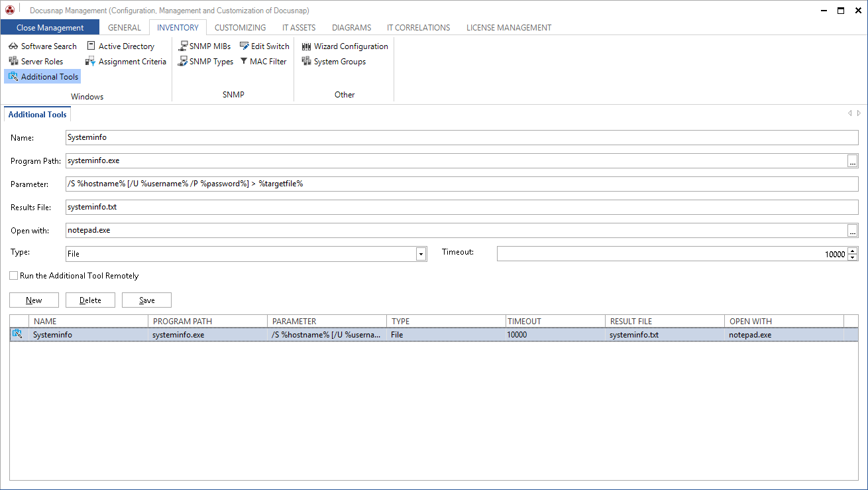The width and height of the screenshot is (868, 490).
Task: Open Active Directory settings
Action: point(120,46)
